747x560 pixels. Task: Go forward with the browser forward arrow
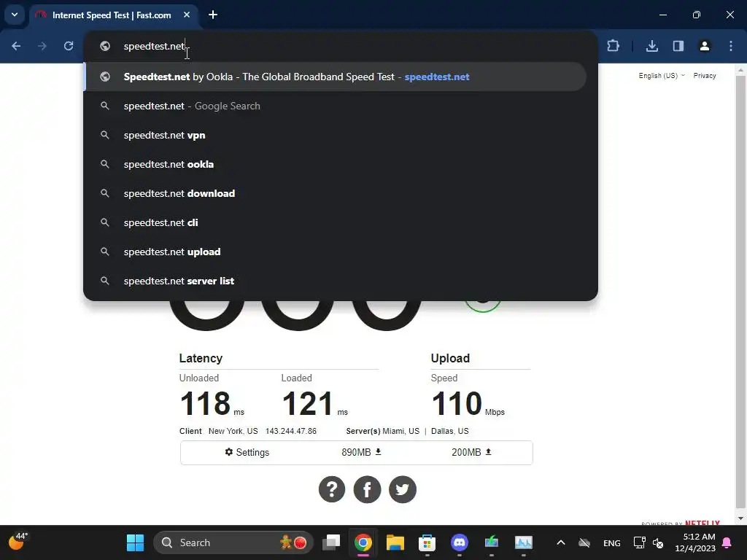tap(42, 46)
